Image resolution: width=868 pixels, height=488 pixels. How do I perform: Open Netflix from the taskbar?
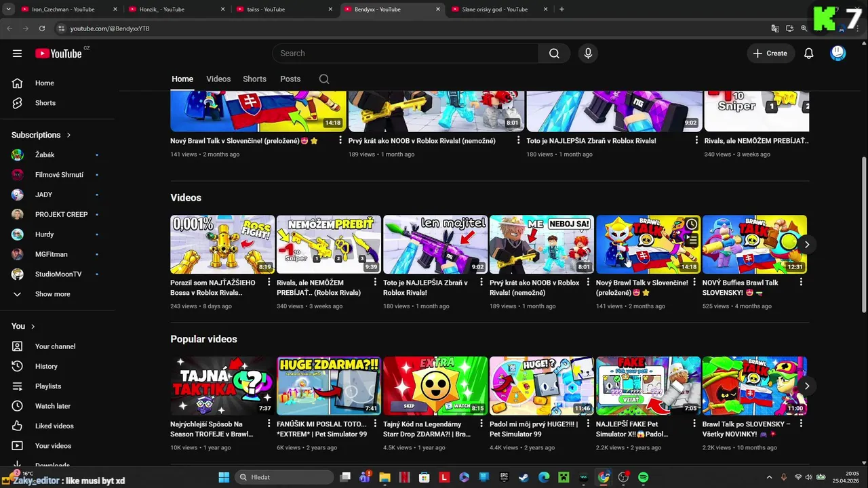coord(404,477)
